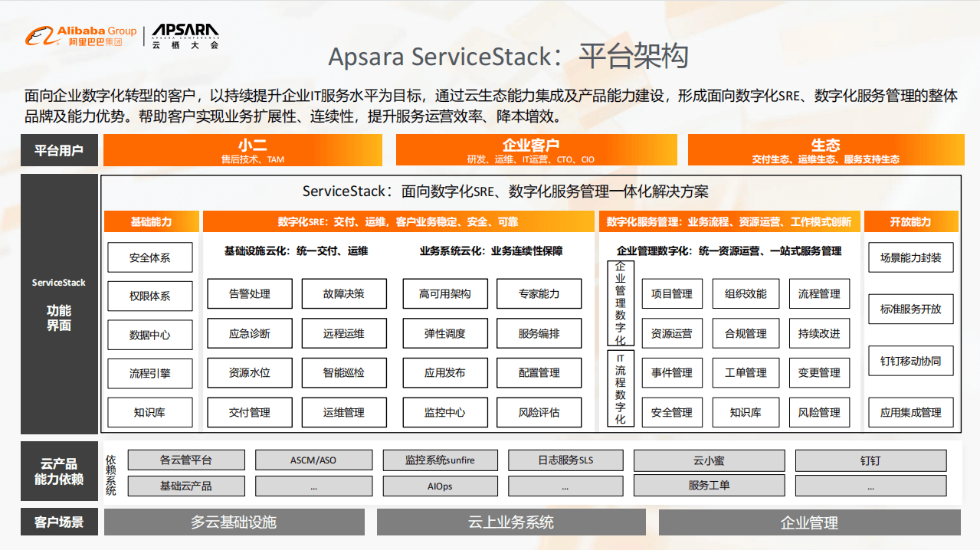980x550 pixels.
Task: Click the "基础能力" column header
Action: click(151, 222)
